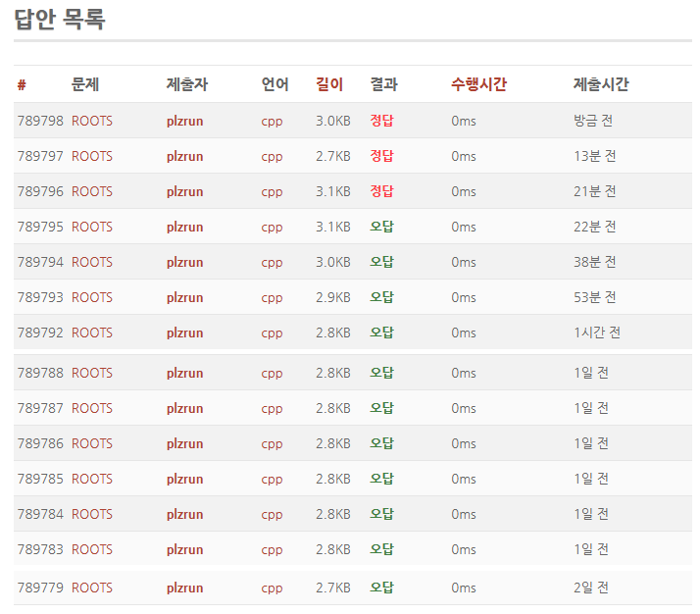Click submission number 789794

(40, 262)
